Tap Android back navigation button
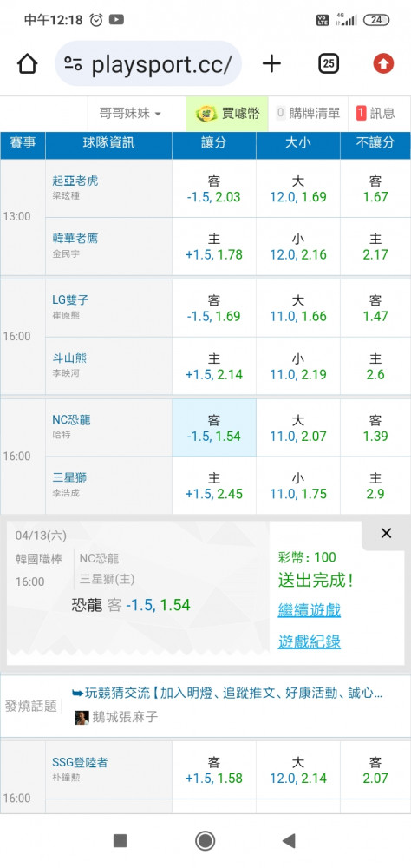The image size is (411, 868). coord(289,841)
